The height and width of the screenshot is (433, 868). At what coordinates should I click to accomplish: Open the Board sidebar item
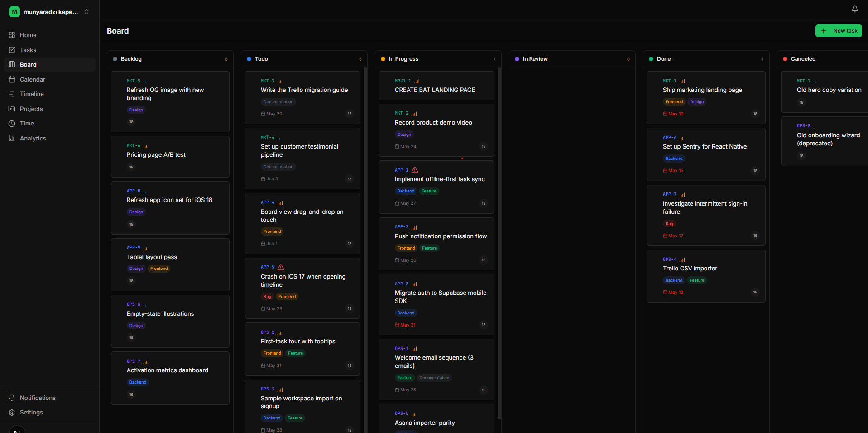tap(50, 64)
